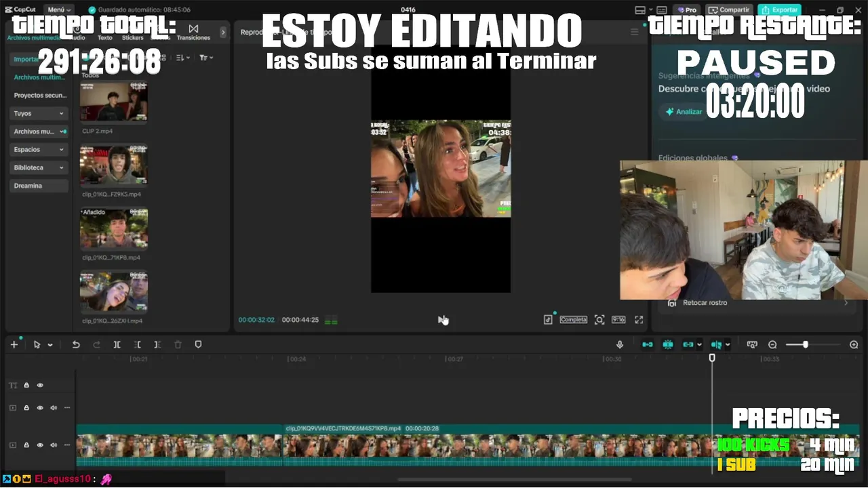Delete right of playhead with trim-right tool

[x=157, y=344]
